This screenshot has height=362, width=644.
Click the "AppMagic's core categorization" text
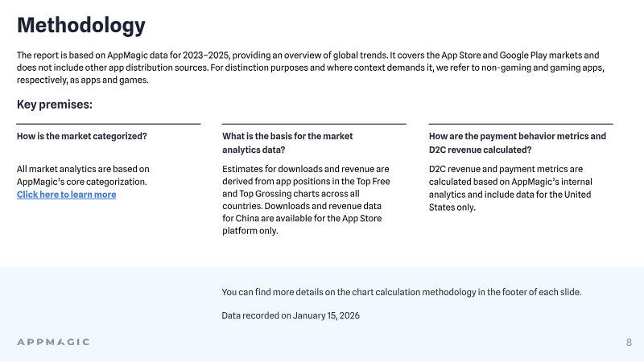[82, 182]
